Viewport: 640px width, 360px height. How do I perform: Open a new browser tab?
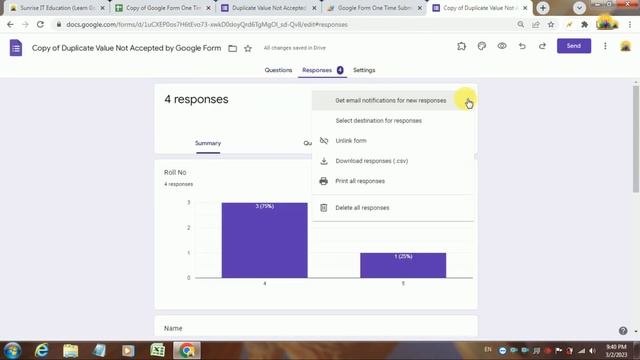pos(543,8)
